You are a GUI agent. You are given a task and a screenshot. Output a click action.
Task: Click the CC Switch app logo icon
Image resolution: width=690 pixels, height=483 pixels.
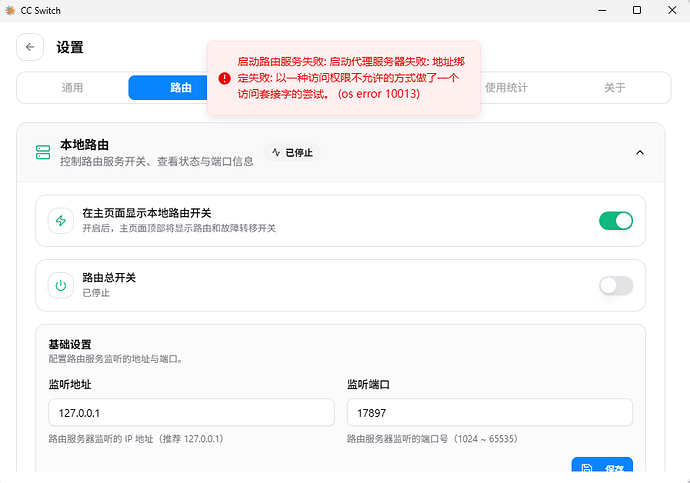tap(10, 10)
